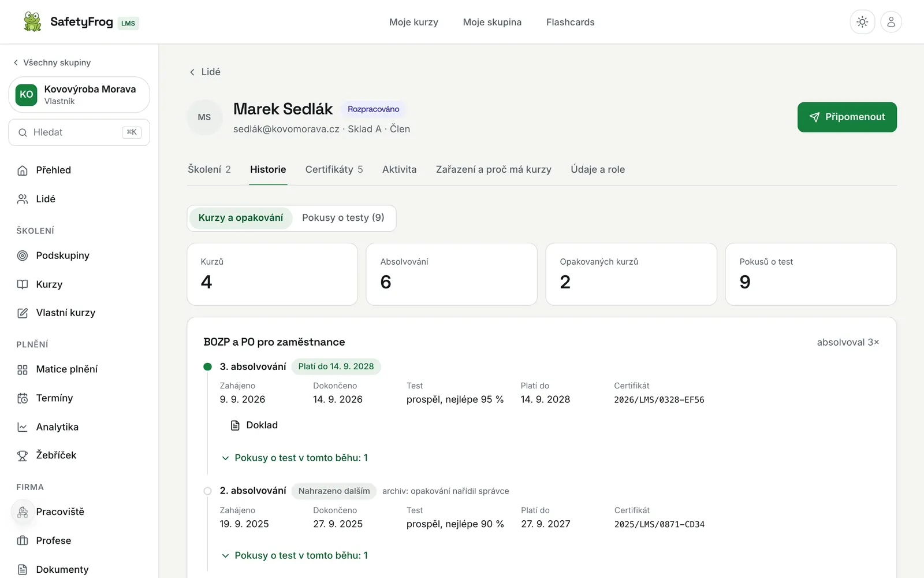Expand test attempts under 3. absolvování
The image size is (924, 578).
pyautogui.click(x=295, y=458)
